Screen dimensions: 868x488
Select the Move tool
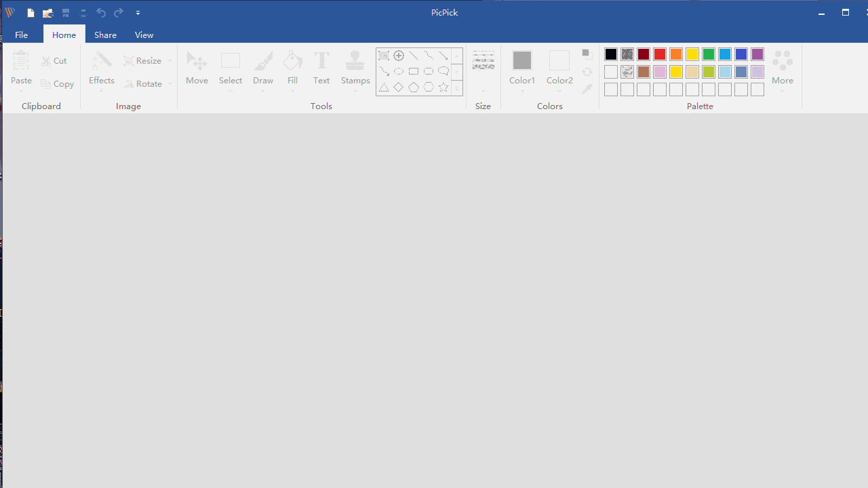pyautogui.click(x=197, y=68)
